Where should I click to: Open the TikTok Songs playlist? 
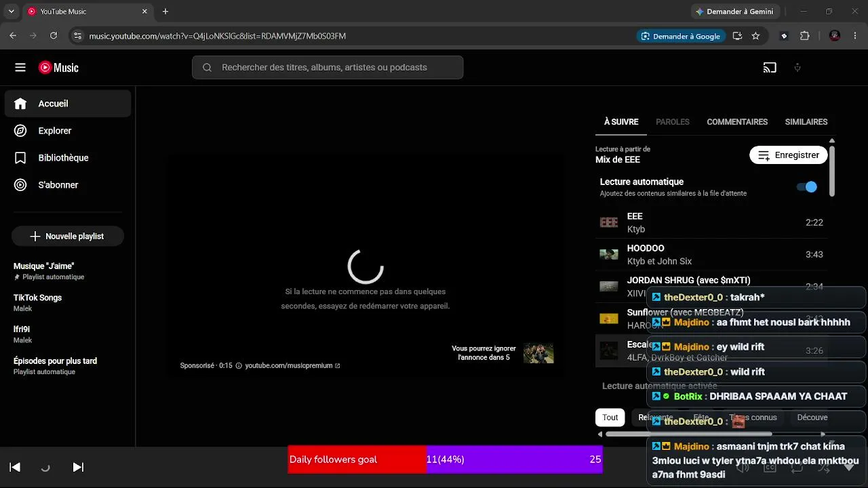tap(68, 303)
